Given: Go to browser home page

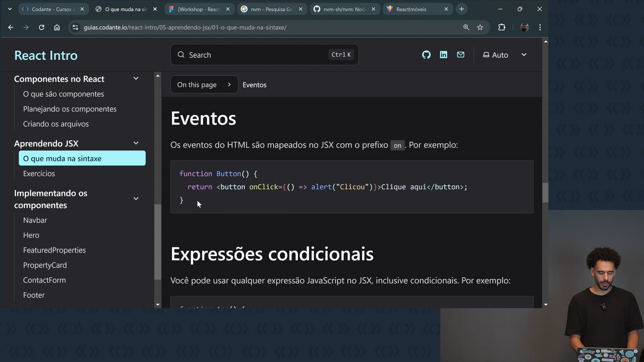Looking at the screenshot, I should tap(57, 27).
